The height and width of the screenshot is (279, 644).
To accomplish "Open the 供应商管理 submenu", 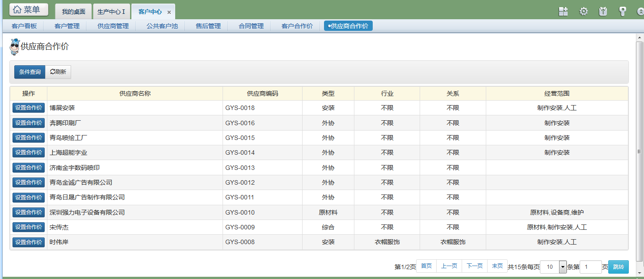I will pos(113,26).
